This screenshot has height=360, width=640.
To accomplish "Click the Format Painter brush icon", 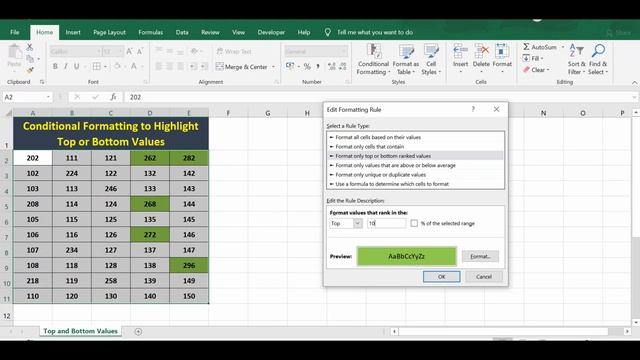I will (30, 71).
